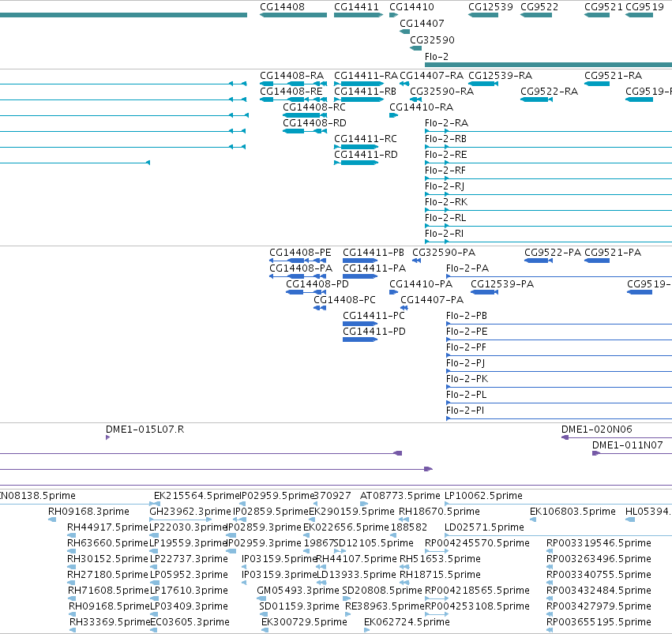Viewport: 672px width, 634px height.
Task: Open EST EK062724.5prime
Action: [x=407, y=622]
